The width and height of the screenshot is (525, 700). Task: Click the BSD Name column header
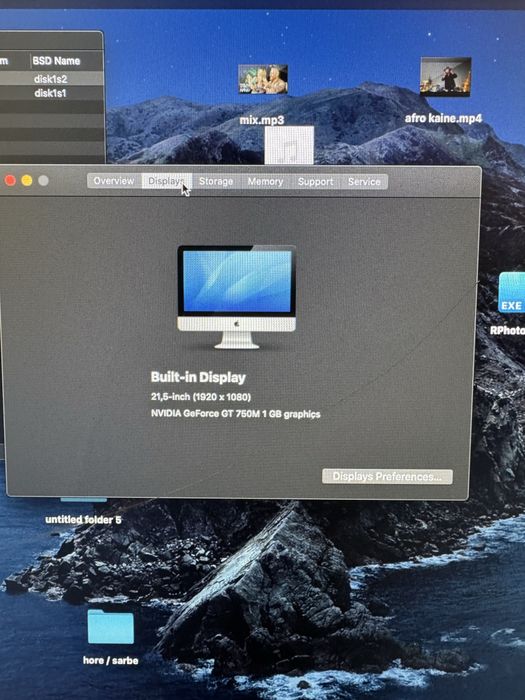pos(56,61)
